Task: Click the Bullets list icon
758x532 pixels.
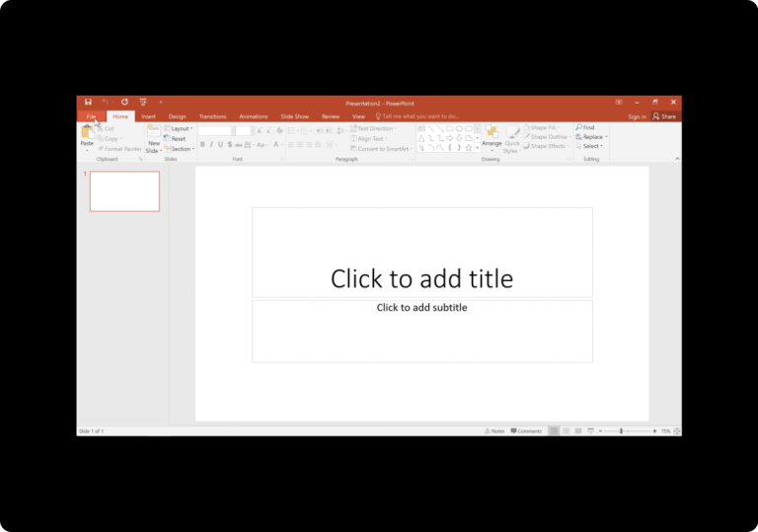Action: (291, 131)
